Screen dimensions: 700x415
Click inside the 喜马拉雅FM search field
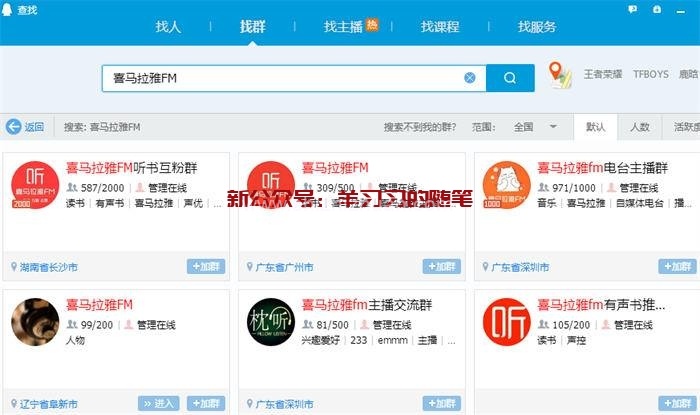click(x=280, y=78)
